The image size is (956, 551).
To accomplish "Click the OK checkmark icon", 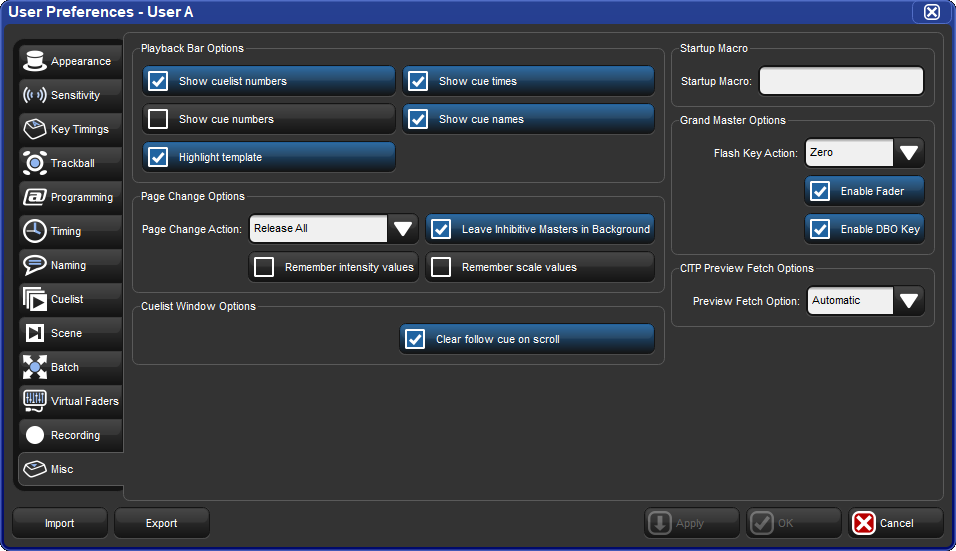I will tap(762, 523).
